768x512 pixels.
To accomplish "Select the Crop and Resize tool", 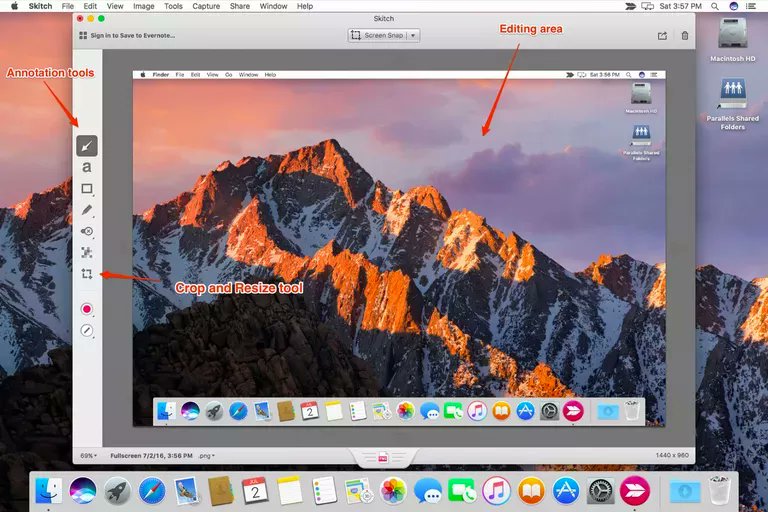I will (x=87, y=274).
